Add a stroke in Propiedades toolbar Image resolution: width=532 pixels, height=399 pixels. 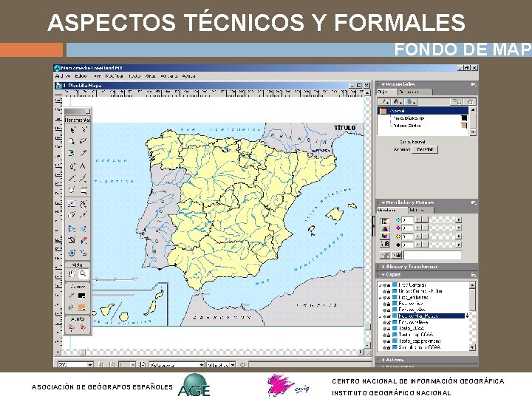[384, 101]
